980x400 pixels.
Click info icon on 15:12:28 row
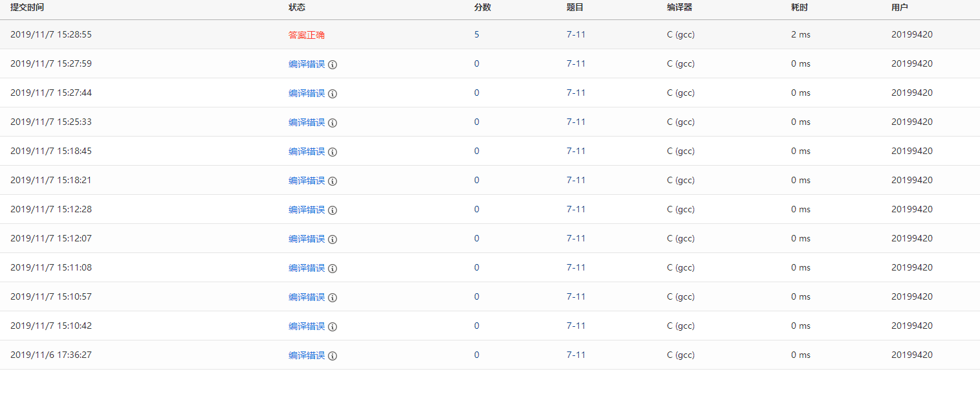(x=332, y=210)
